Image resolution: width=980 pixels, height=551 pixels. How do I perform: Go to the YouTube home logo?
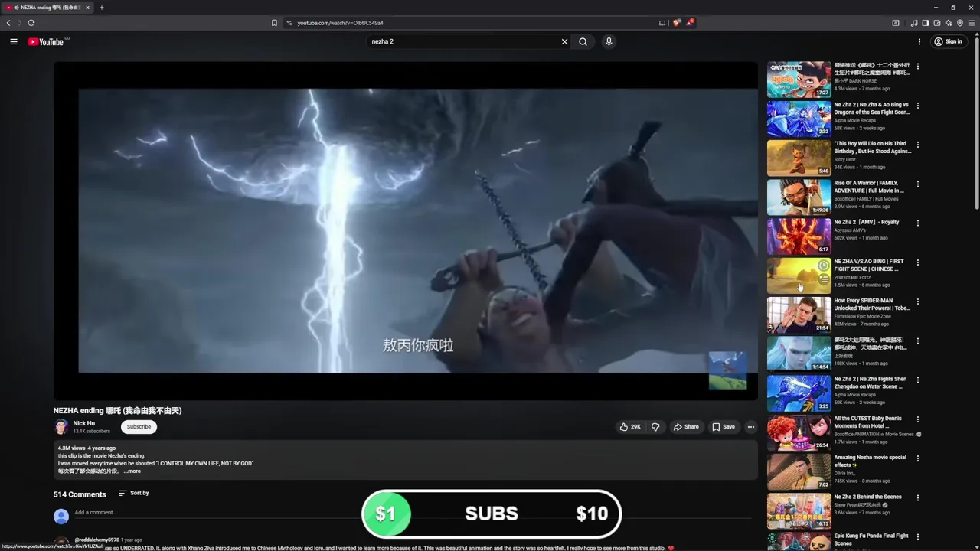click(46, 41)
